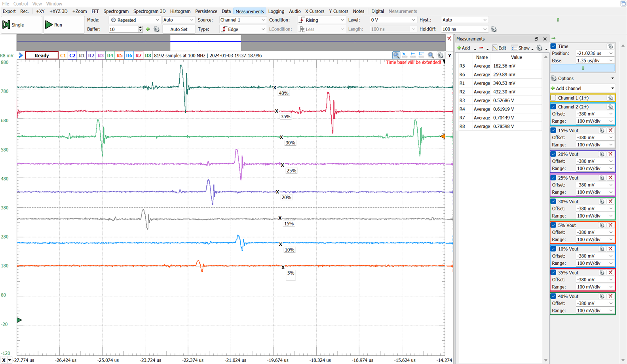
Task: Hide the 25% Vout trace
Action: 553,178
